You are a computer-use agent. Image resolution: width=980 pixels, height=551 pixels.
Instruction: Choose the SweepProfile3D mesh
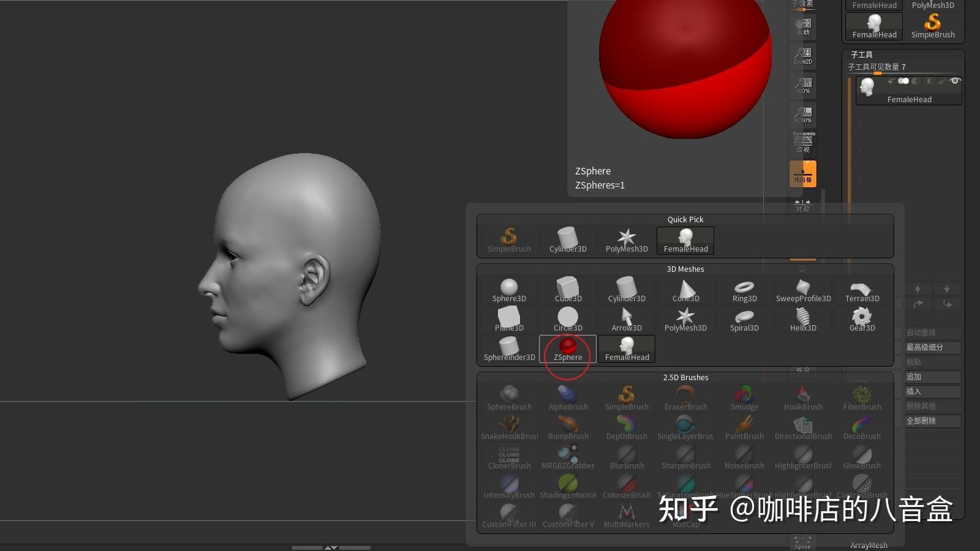[x=803, y=290]
